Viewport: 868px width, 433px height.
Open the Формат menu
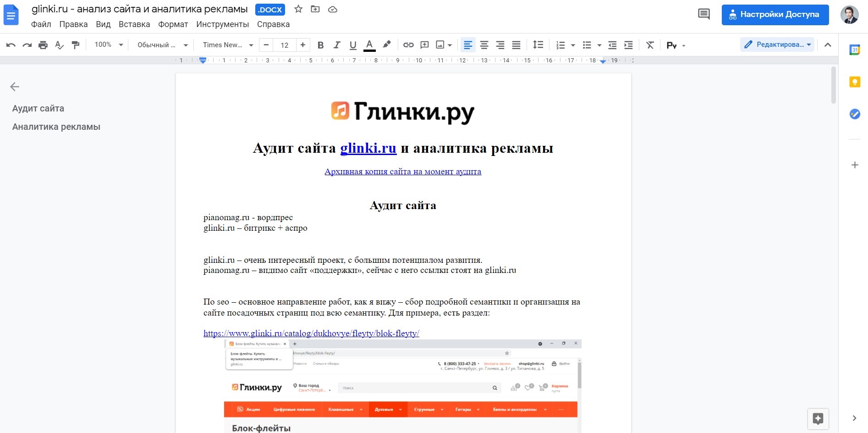[173, 24]
